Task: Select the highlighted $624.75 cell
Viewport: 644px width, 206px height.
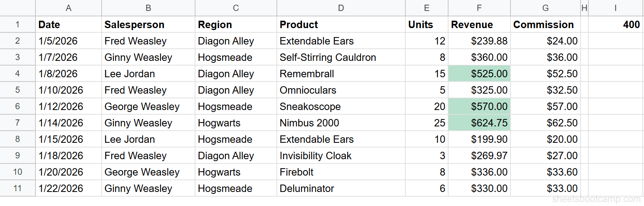Action: pos(479,123)
